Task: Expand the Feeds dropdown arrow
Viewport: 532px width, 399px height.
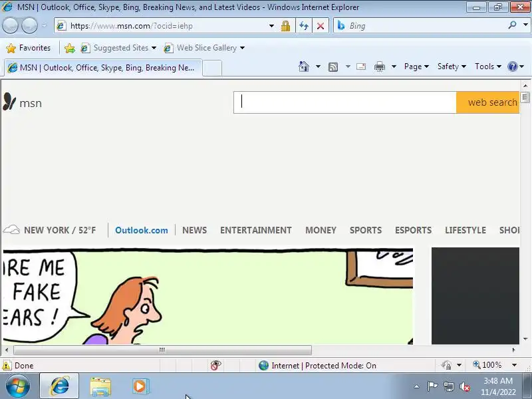Action: click(348, 66)
